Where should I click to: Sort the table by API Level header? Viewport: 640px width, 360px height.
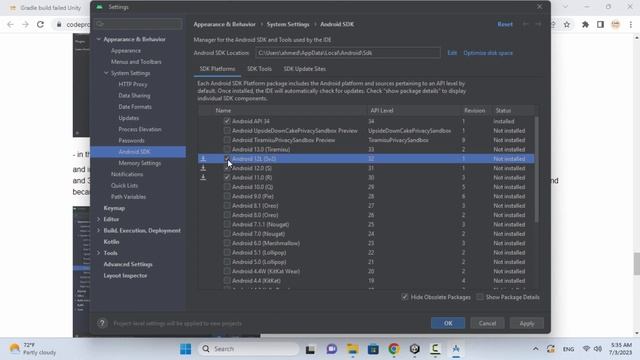382,111
